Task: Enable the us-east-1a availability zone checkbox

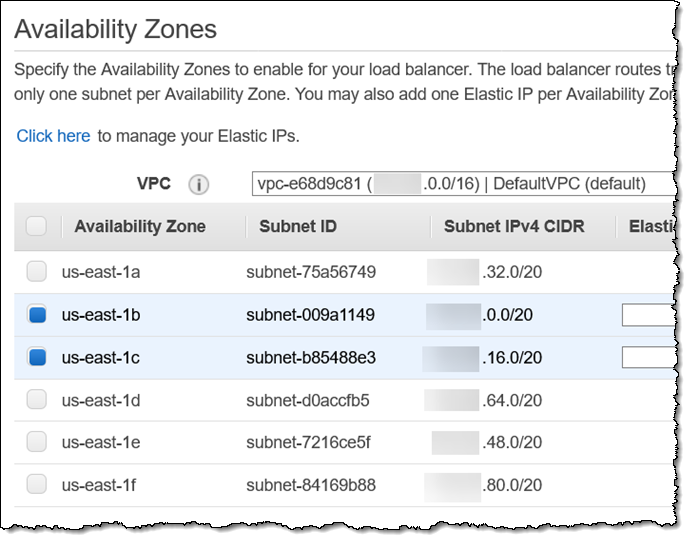Action: pos(36,271)
